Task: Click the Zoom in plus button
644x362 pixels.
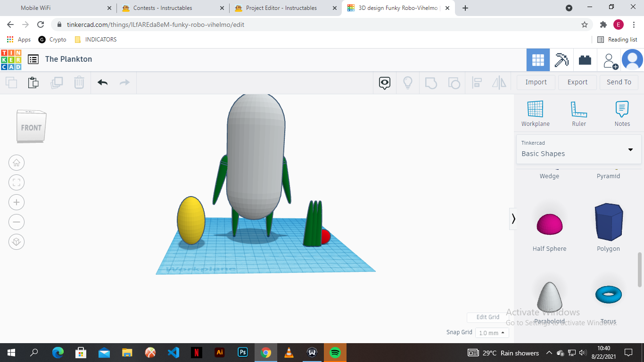Action: coord(17,203)
